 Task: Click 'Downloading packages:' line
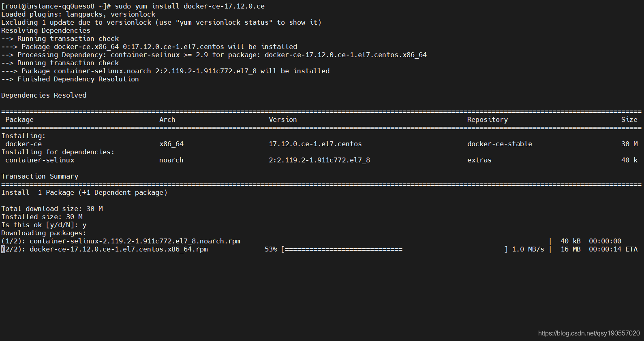(x=44, y=233)
